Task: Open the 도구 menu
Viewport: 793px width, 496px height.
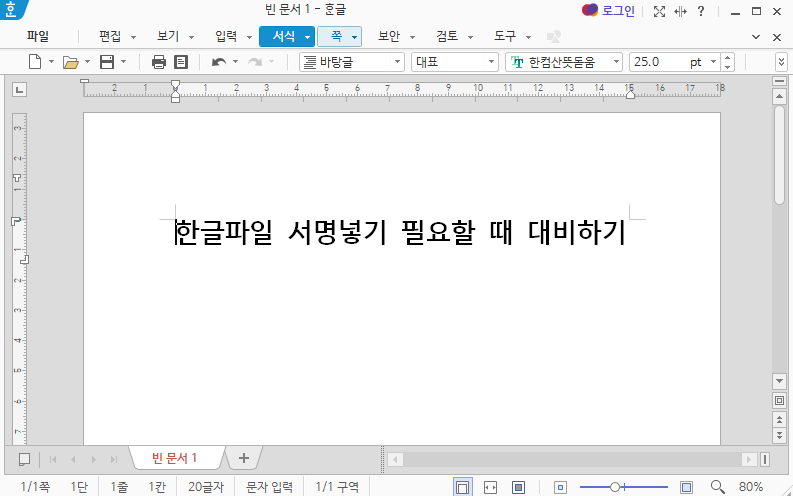Action: tap(505, 36)
